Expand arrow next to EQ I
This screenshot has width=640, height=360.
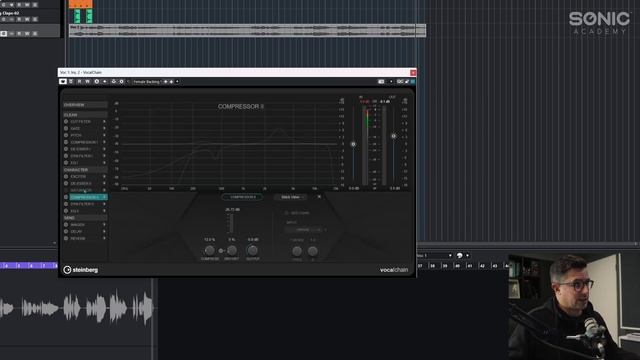[x=104, y=163]
